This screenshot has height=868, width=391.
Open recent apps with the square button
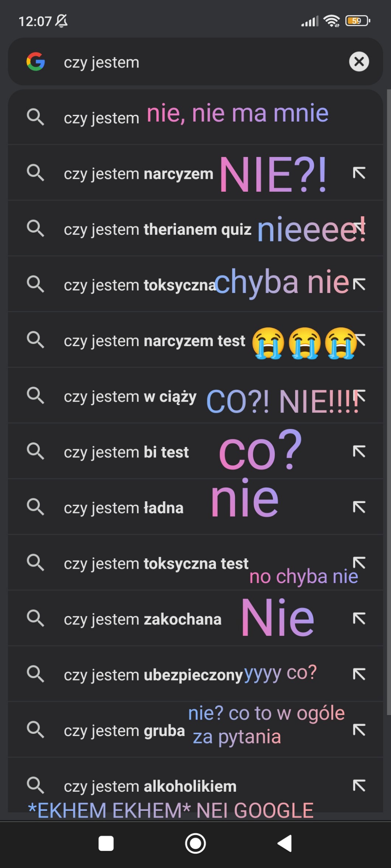pyautogui.click(x=106, y=843)
